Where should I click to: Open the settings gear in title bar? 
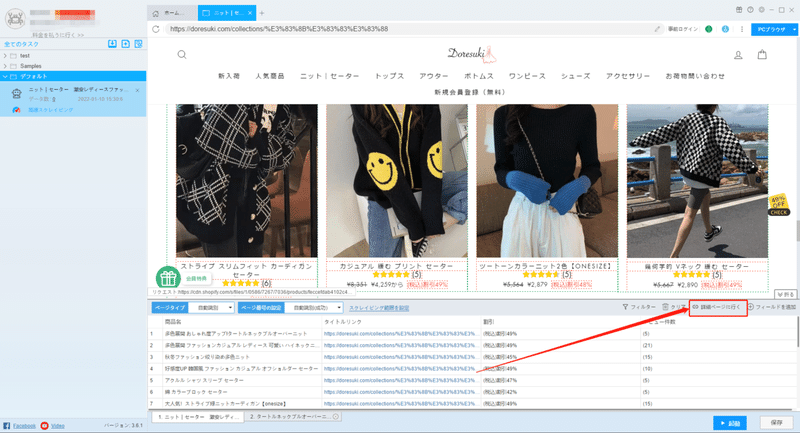pos(761,10)
